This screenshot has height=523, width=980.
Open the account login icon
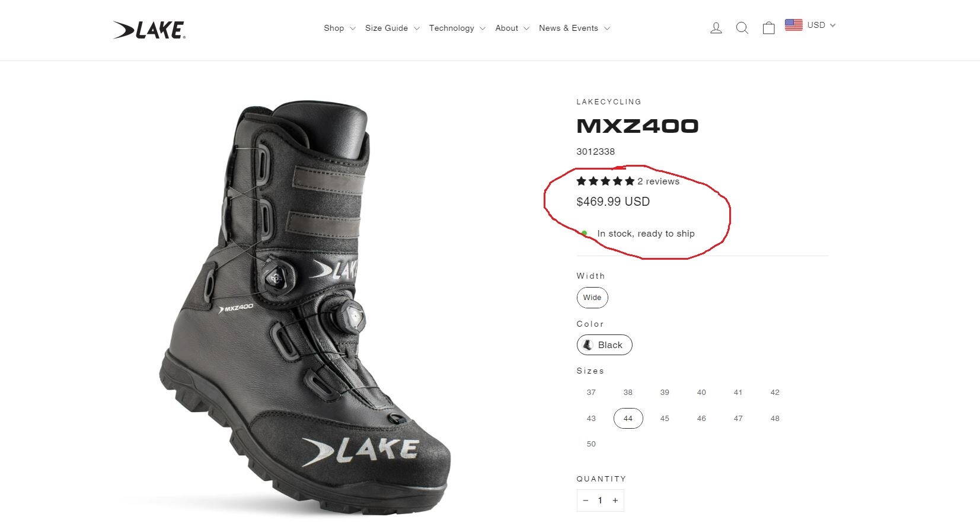pyautogui.click(x=716, y=28)
